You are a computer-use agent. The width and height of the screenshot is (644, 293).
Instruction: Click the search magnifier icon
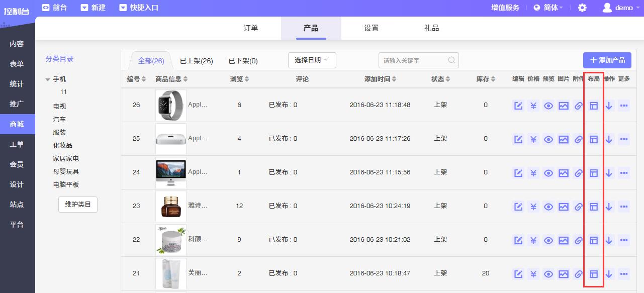tap(451, 60)
